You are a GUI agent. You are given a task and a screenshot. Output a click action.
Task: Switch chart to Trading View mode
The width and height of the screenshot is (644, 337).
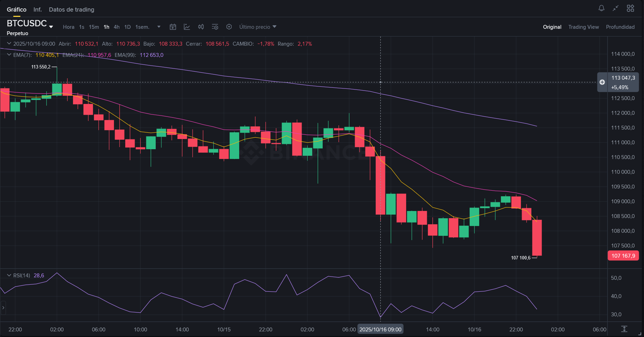pyautogui.click(x=583, y=27)
